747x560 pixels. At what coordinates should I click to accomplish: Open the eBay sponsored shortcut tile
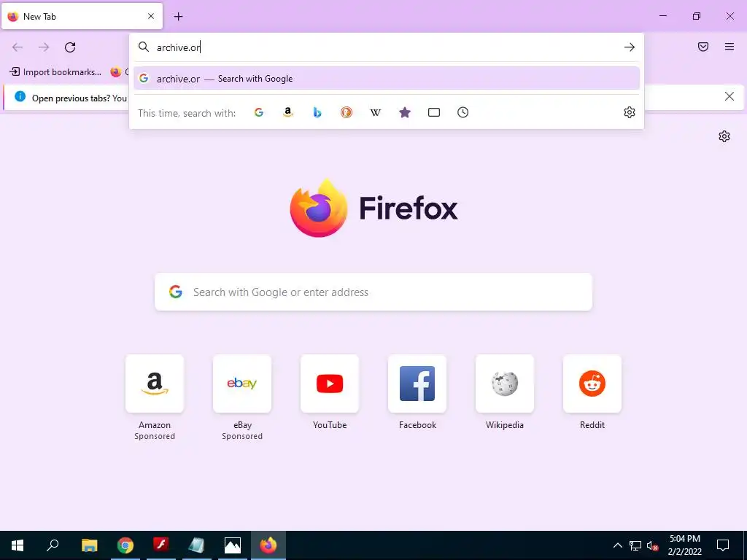(x=242, y=384)
